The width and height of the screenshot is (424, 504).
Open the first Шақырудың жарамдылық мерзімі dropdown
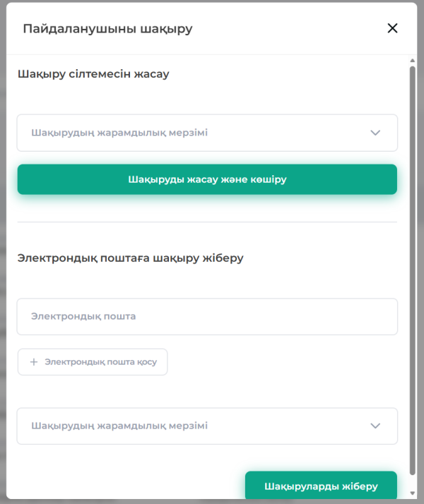click(x=207, y=133)
